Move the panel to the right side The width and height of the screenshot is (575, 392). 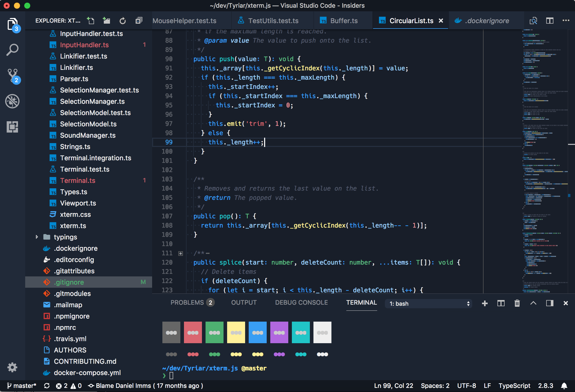point(550,303)
